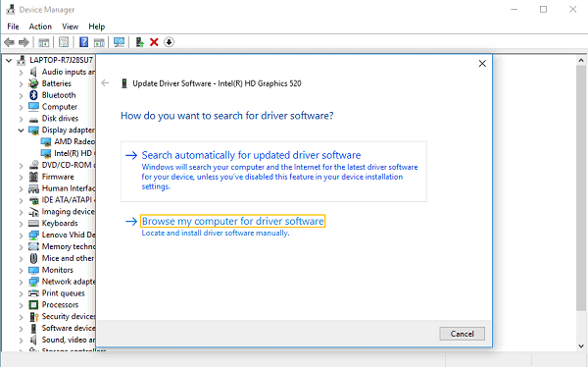The width and height of the screenshot is (588, 367).
Task: Click the Disable device down-arrow icon
Action: [169, 42]
